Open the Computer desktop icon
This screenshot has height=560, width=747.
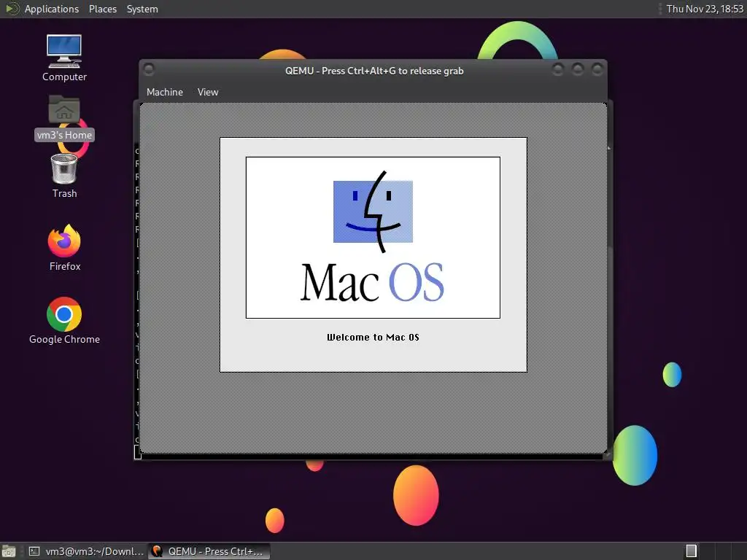click(x=64, y=58)
